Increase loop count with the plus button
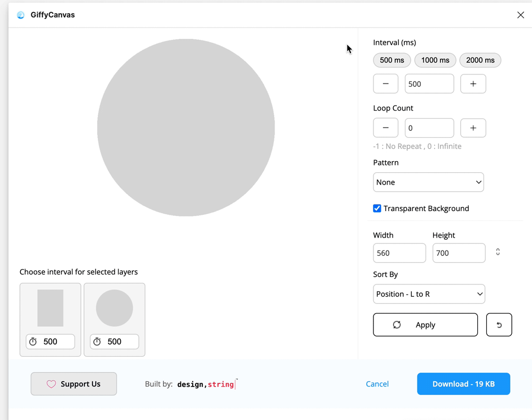Image resolution: width=532 pixels, height=420 pixels. pos(473,128)
